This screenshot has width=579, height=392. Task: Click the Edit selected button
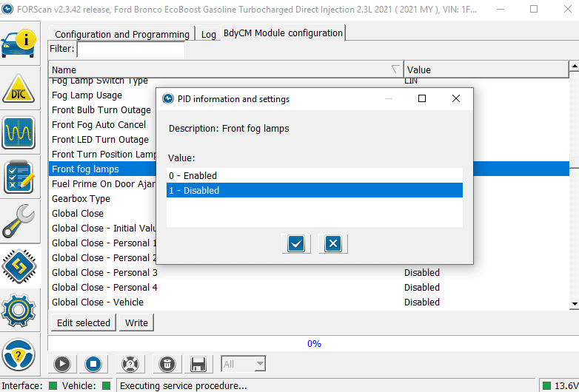click(x=84, y=322)
